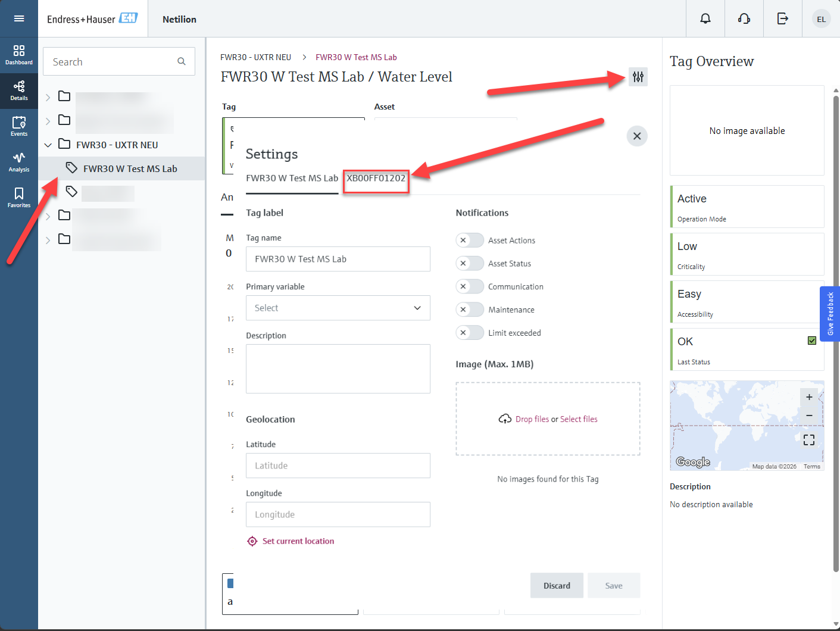Zoom out on the map
The image size is (840, 631).
point(809,416)
